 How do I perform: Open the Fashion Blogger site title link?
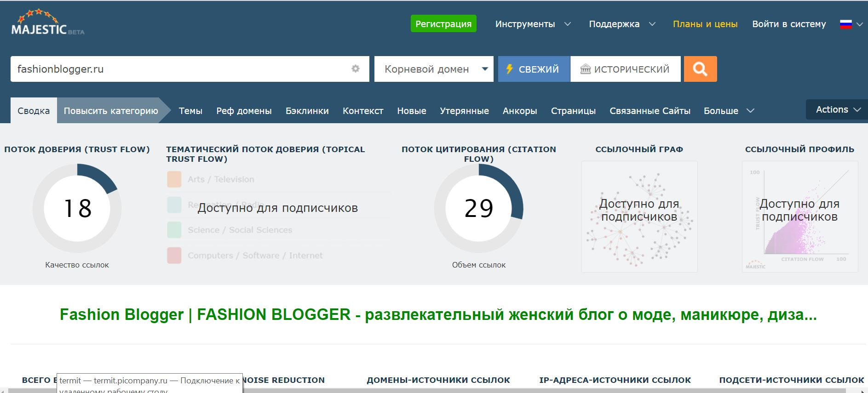[438, 314]
